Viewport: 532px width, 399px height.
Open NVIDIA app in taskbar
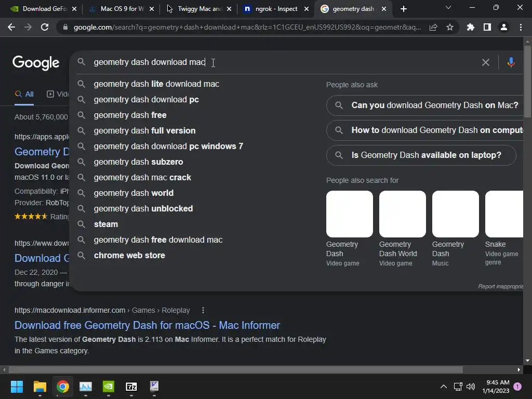108,387
